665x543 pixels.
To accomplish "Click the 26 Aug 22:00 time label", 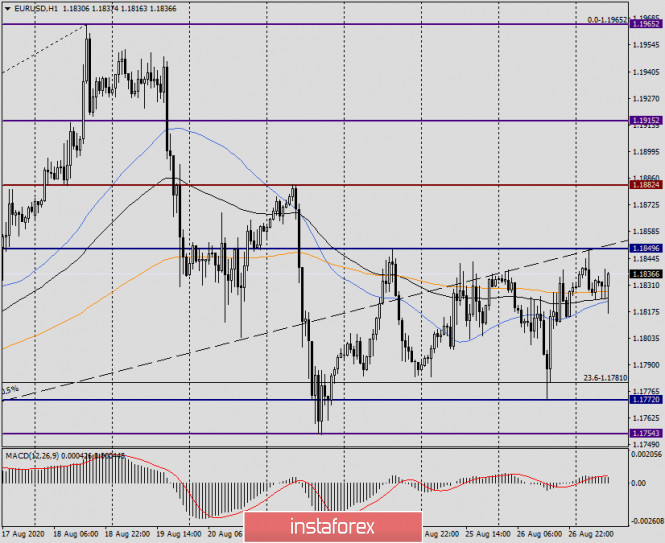I will click(x=591, y=534).
